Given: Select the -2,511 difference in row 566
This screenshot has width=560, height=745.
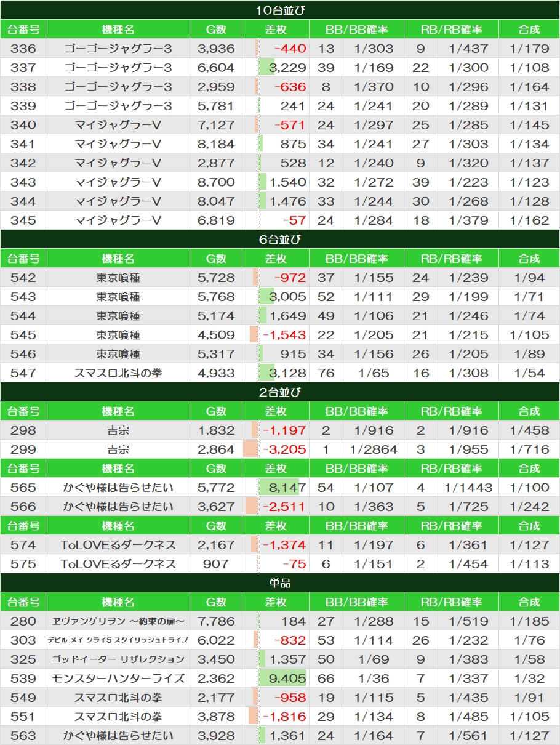Looking at the screenshot, I should click(x=284, y=507).
